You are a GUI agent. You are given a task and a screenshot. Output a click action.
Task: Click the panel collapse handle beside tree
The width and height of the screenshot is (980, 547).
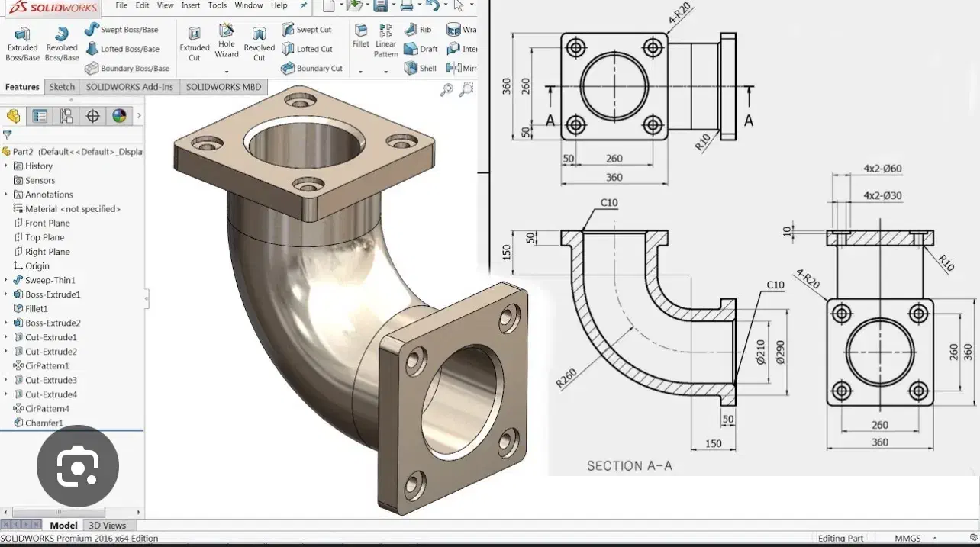point(147,298)
